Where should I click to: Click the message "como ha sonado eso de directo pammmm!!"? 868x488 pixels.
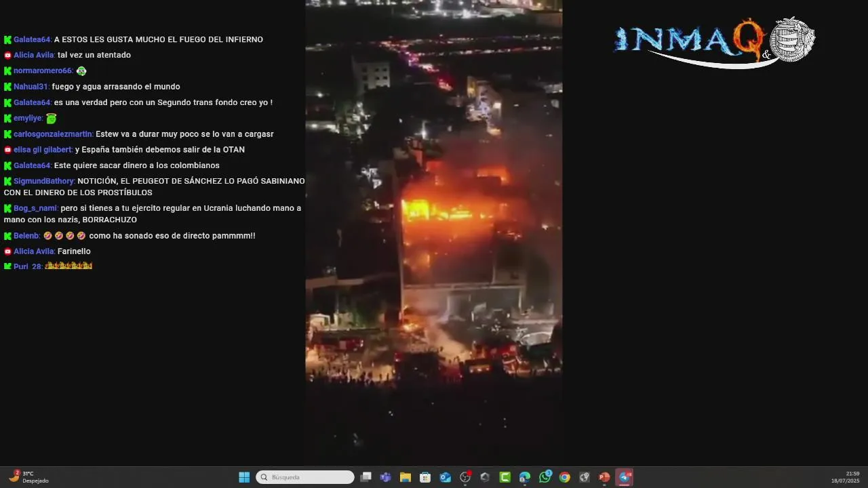coord(172,236)
